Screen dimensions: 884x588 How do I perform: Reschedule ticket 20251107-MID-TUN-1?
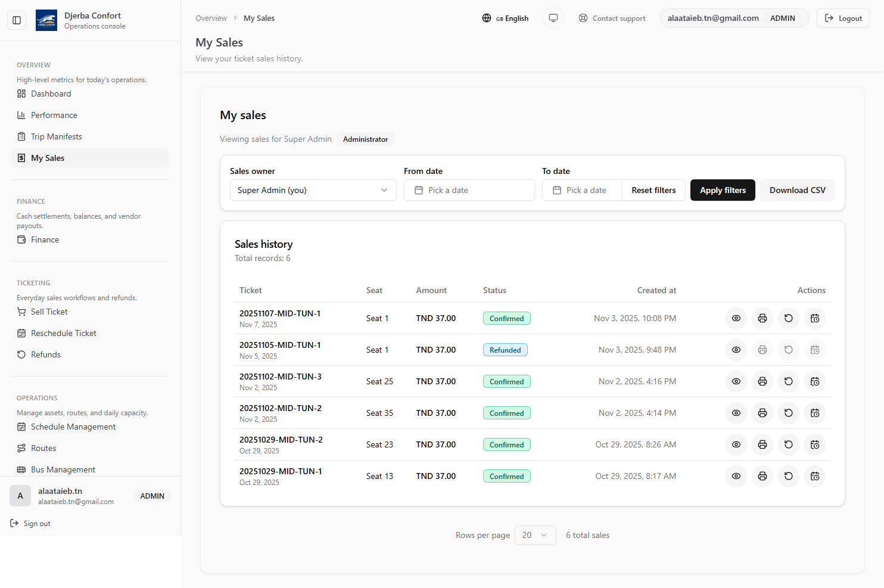[815, 318]
